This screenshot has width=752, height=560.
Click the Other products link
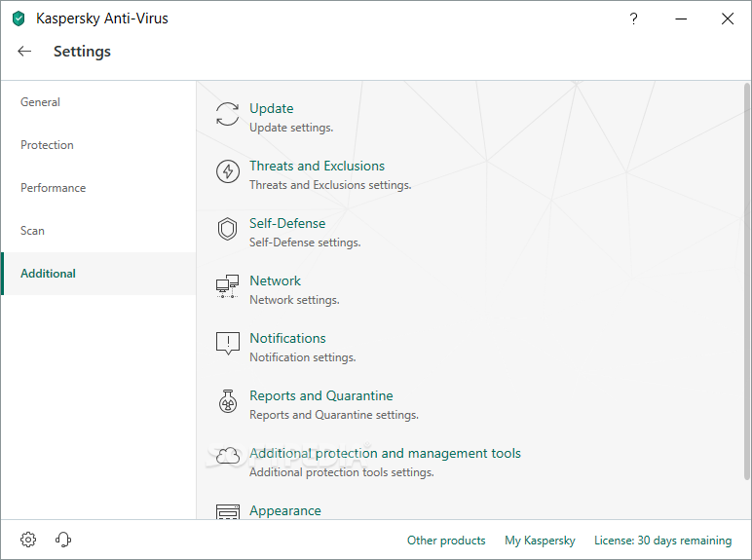[x=446, y=541]
